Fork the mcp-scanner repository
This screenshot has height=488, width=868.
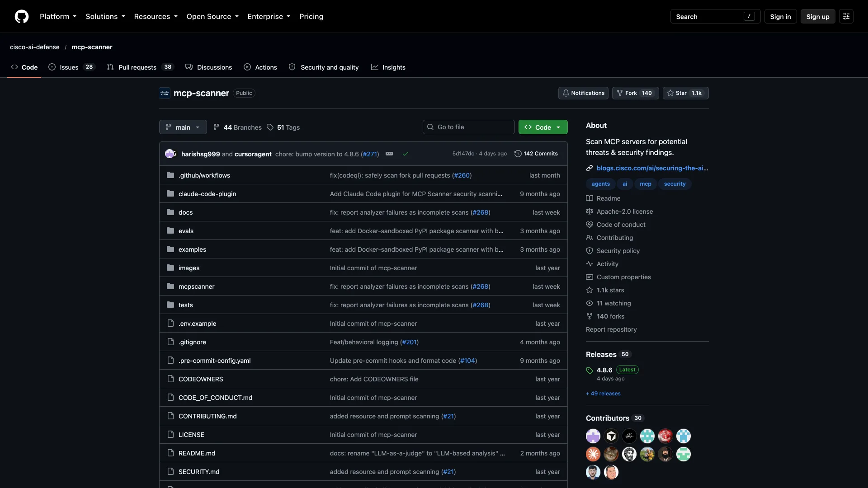[635, 93]
